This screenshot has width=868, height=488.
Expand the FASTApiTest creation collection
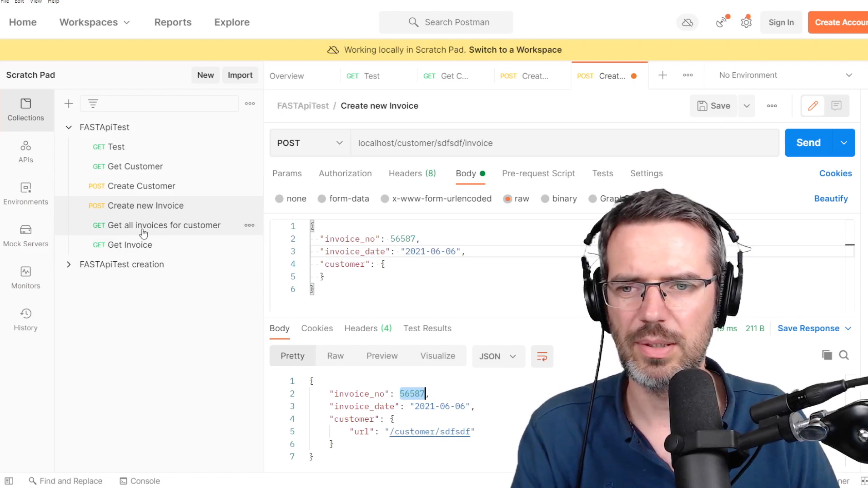pos(69,264)
